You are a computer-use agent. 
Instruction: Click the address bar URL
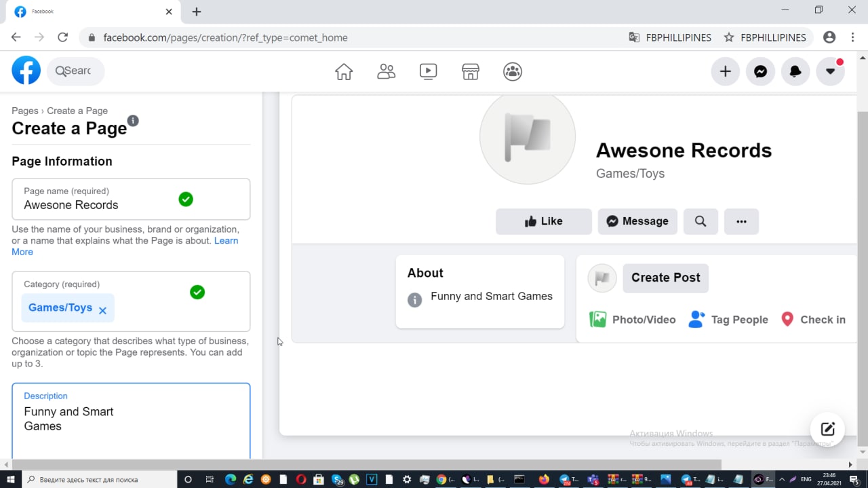pyautogui.click(x=225, y=38)
